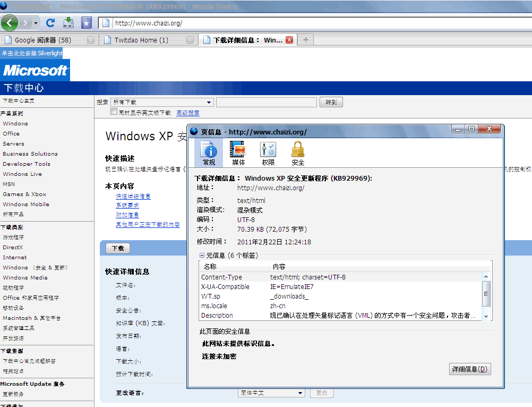Sort meta list by 内容 column header
Viewport: 532px width, 407px height.
click(x=380, y=267)
